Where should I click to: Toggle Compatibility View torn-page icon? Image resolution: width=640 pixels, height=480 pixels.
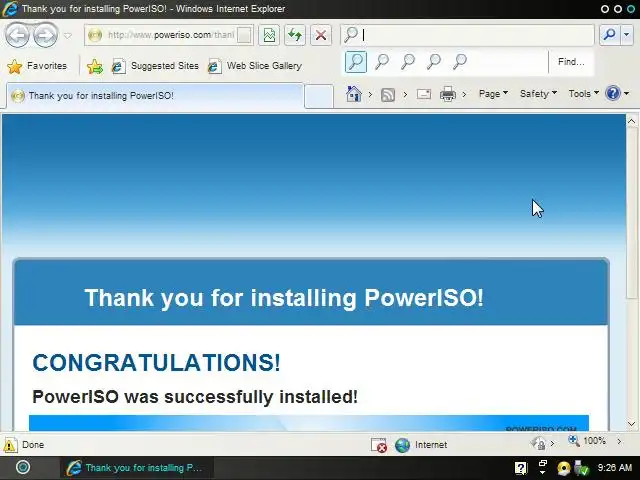pos(269,35)
